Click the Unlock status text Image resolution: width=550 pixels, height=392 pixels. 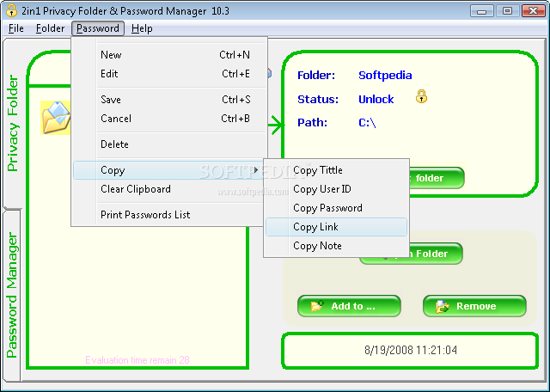tap(376, 100)
